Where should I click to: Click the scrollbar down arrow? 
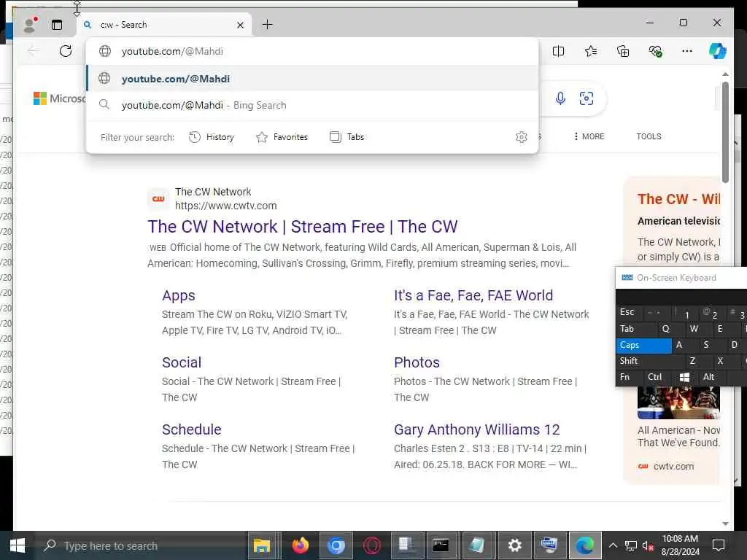pos(725,524)
